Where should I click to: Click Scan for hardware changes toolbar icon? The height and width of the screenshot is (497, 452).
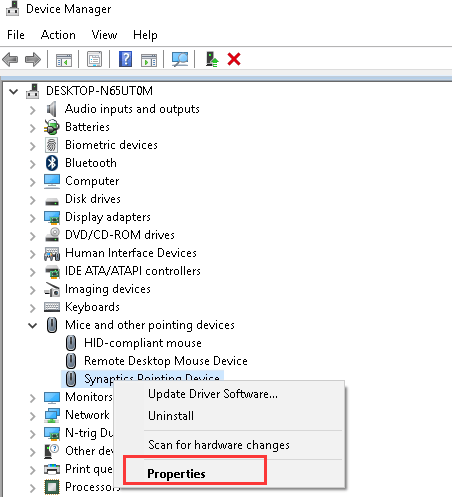pyautogui.click(x=180, y=59)
